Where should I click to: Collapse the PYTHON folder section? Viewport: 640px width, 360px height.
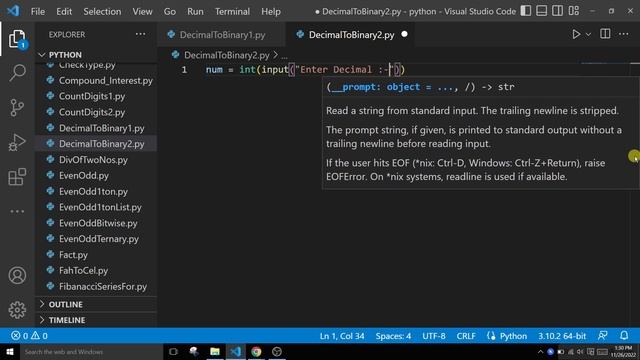tap(65, 55)
